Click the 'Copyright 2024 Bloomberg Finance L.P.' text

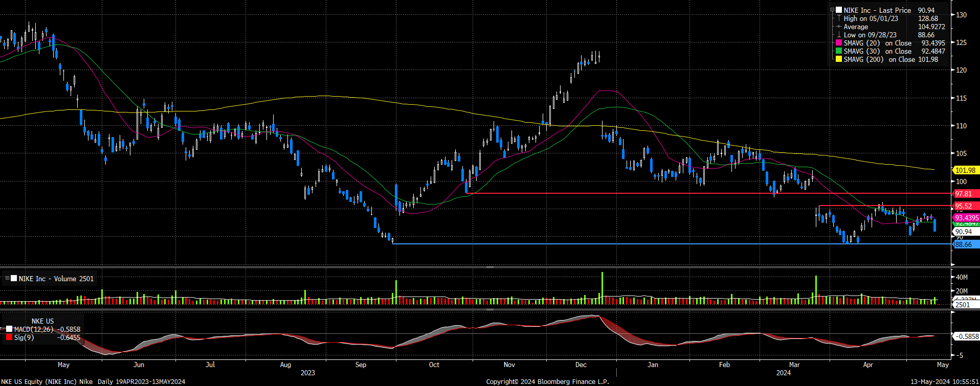[547, 381]
